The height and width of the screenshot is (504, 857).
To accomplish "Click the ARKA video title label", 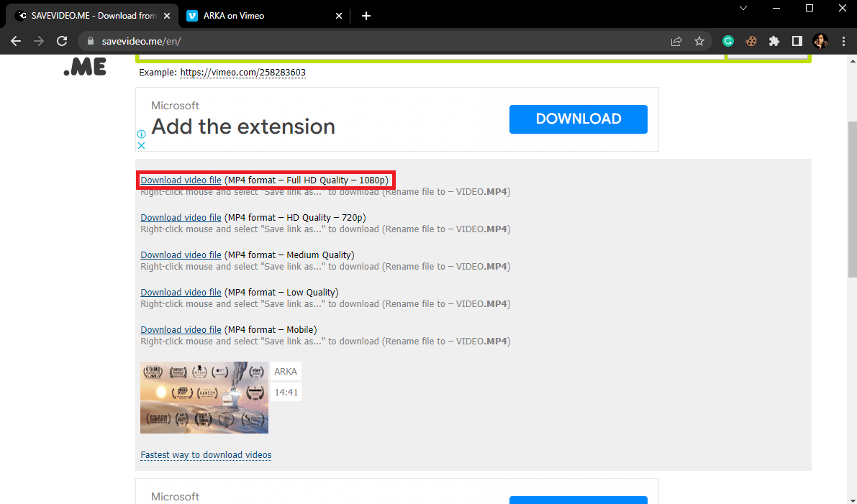I will coord(286,371).
